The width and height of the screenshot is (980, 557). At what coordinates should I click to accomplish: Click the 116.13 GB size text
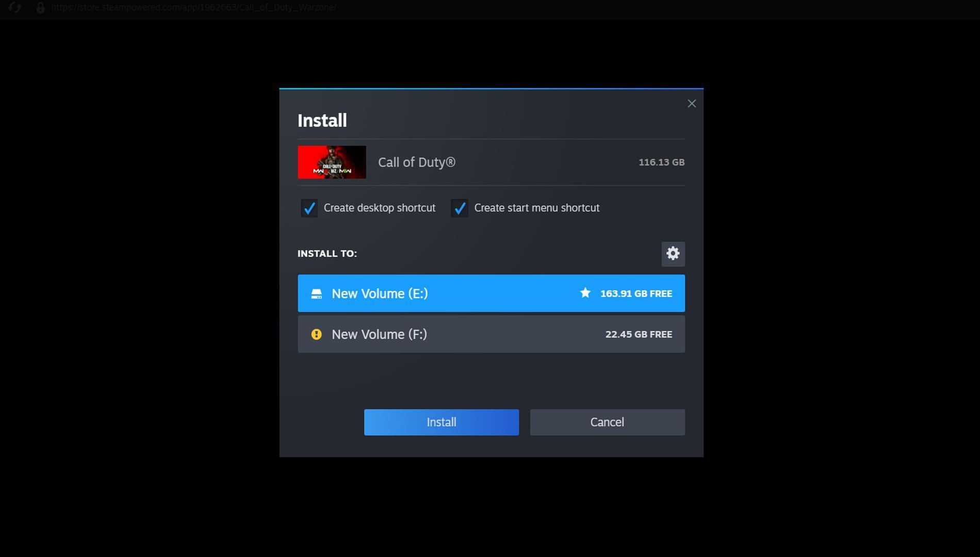(x=661, y=162)
